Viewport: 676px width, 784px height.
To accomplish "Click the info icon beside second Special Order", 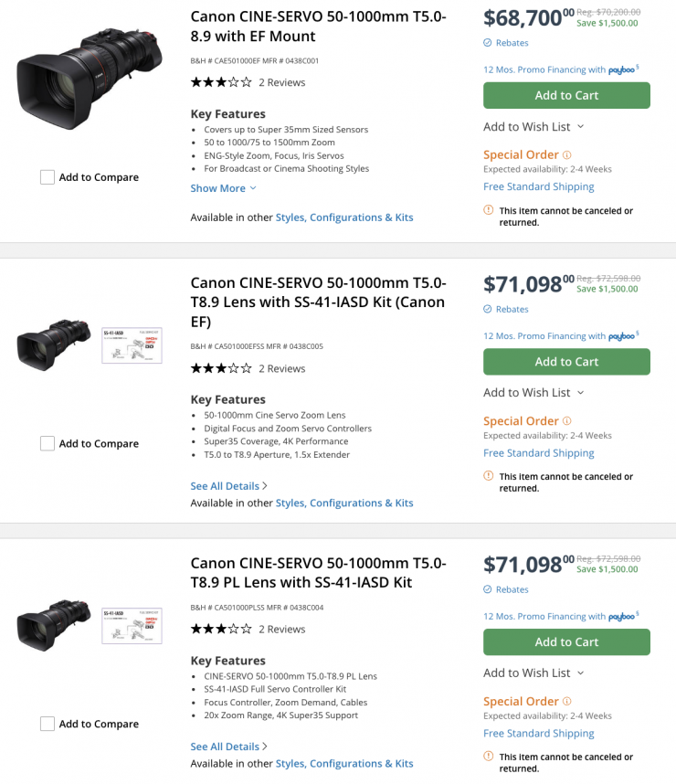I will 567,421.
